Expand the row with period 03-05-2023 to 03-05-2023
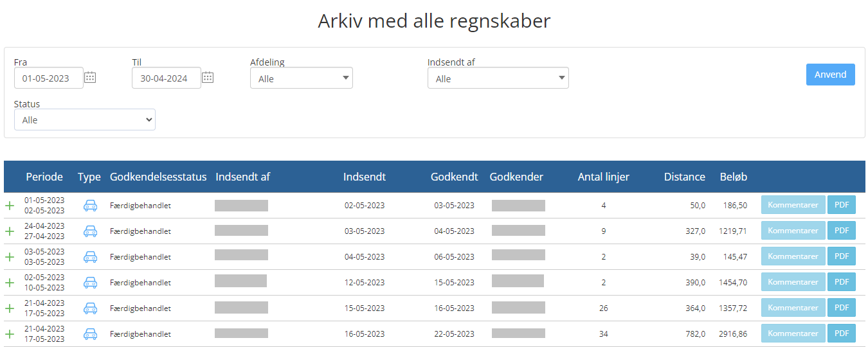The height and width of the screenshot is (347, 868). point(10,257)
